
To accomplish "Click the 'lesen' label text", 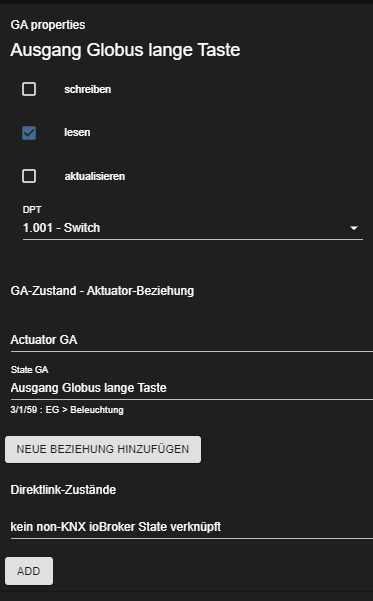I will pos(77,133).
